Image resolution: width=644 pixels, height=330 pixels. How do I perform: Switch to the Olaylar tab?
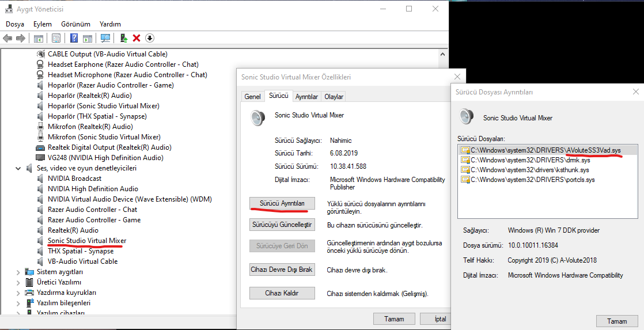click(334, 96)
